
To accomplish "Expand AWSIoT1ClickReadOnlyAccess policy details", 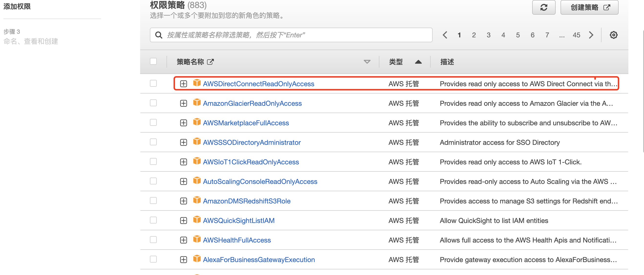I will (x=184, y=162).
